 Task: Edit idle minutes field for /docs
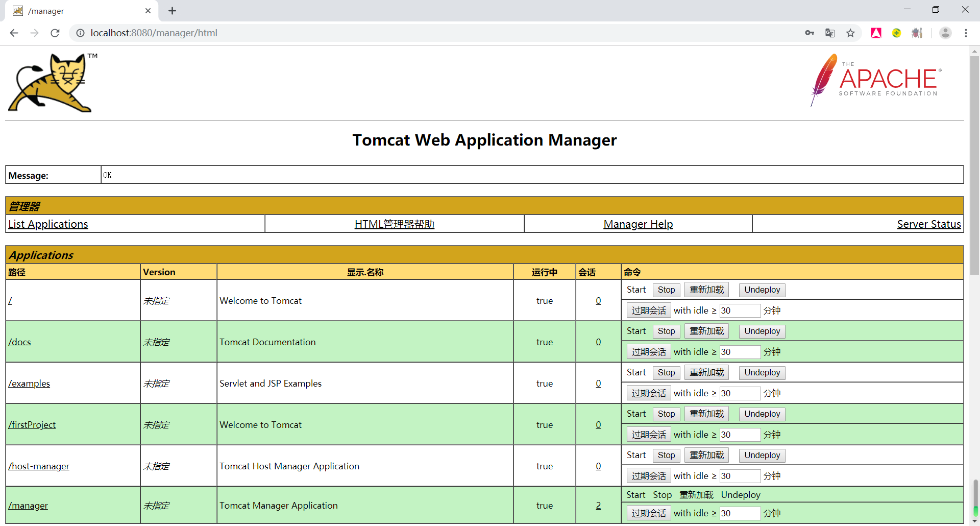point(740,352)
